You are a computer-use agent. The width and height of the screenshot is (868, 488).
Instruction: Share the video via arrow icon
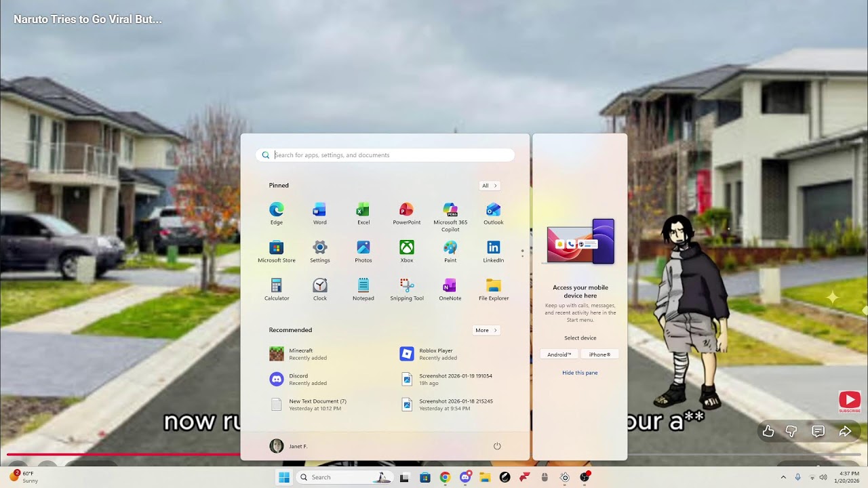click(x=845, y=431)
